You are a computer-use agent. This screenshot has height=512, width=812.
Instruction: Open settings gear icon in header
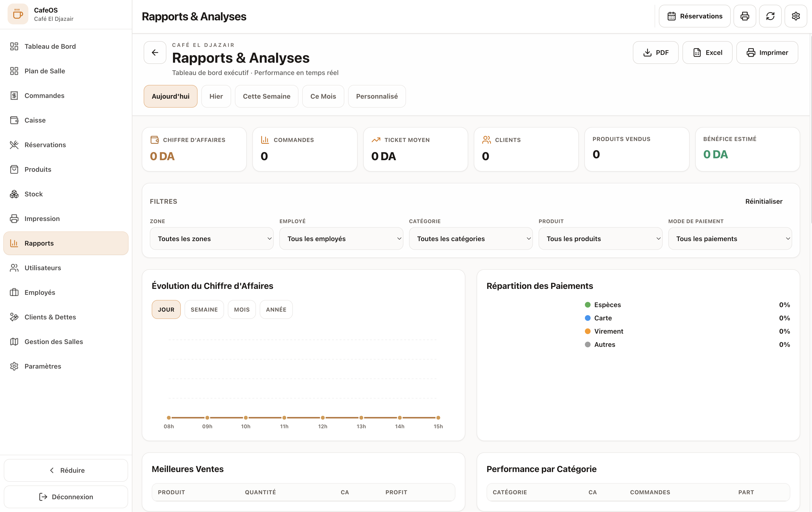(x=795, y=16)
